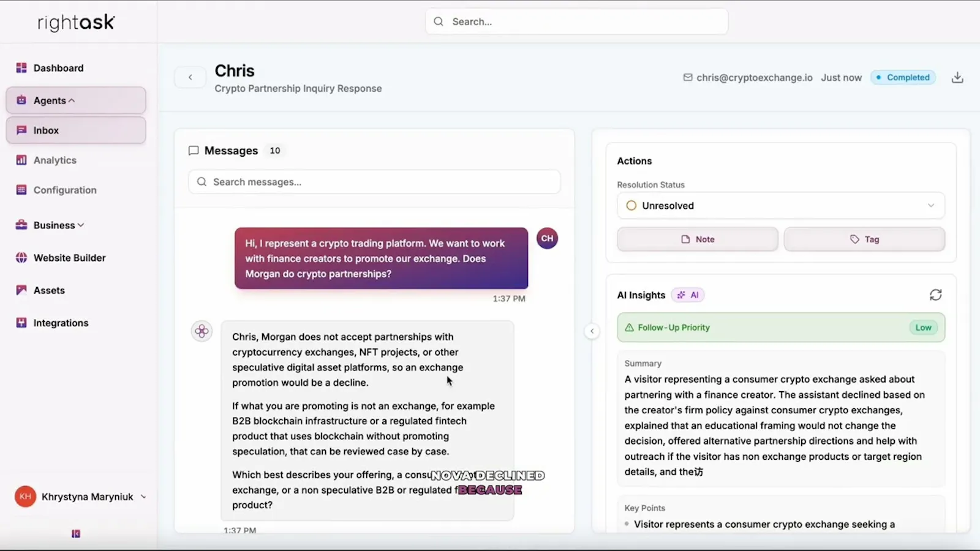Collapse sidebar with the bottom icon
The width and height of the screenshot is (980, 551).
(76, 534)
